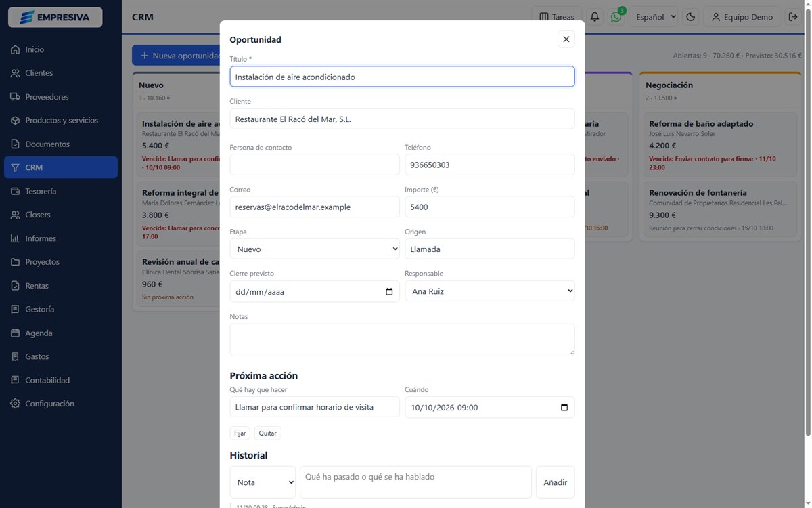
Task: Click the CRM funnel icon
Action: (x=15, y=167)
